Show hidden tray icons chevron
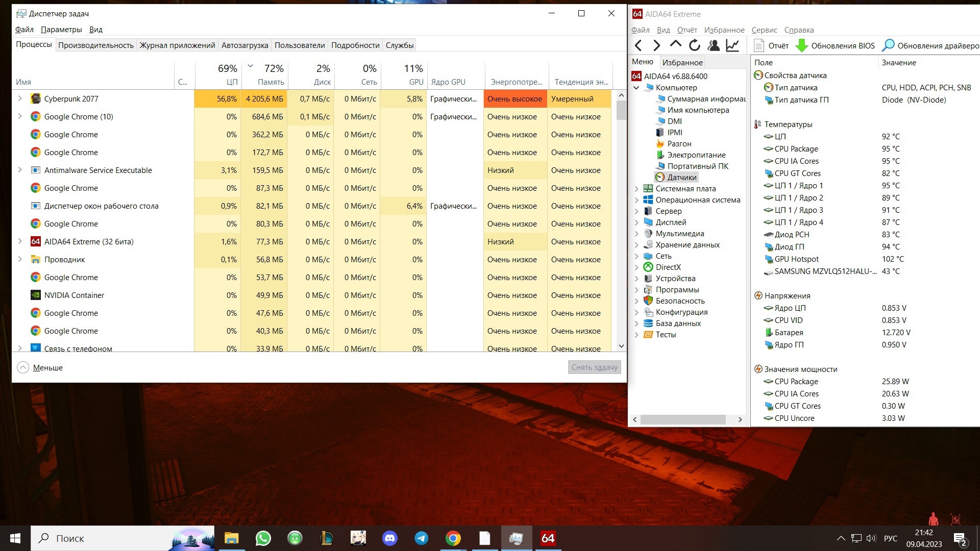 tap(841, 538)
